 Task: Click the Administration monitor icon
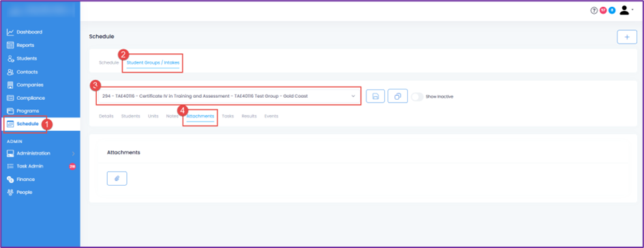(11, 154)
